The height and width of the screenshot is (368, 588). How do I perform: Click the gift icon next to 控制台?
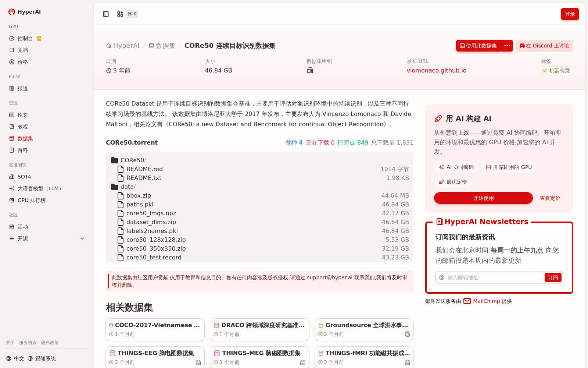coord(39,38)
